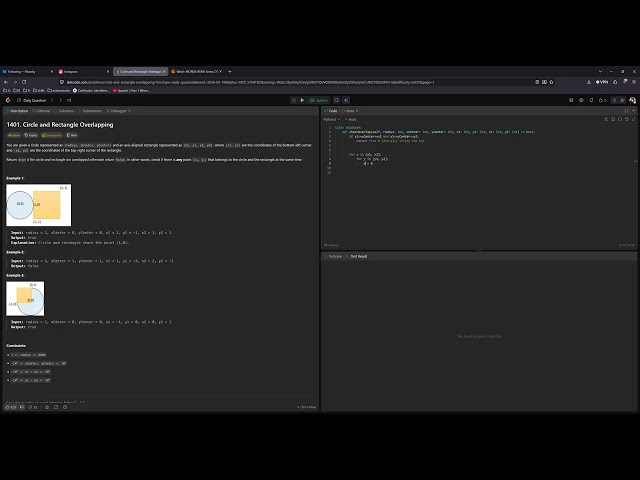Close the Circle and Rectangle Overlapping browser tab
The image size is (640, 480).
click(164, 71)
